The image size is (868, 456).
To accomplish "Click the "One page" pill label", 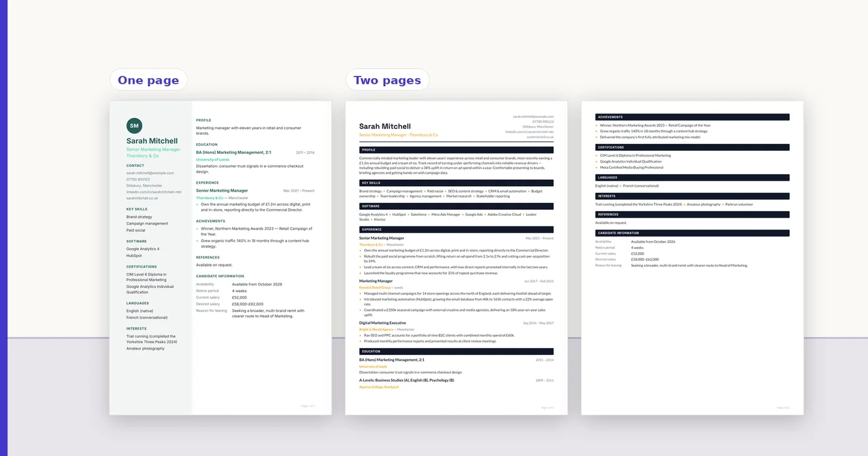I will [x=148, y=80].
